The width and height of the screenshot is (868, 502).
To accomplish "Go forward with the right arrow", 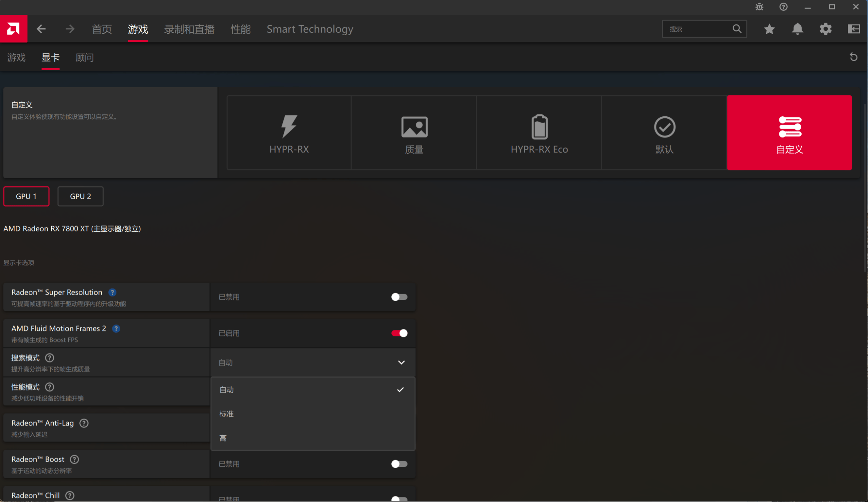I will (70, 29).
